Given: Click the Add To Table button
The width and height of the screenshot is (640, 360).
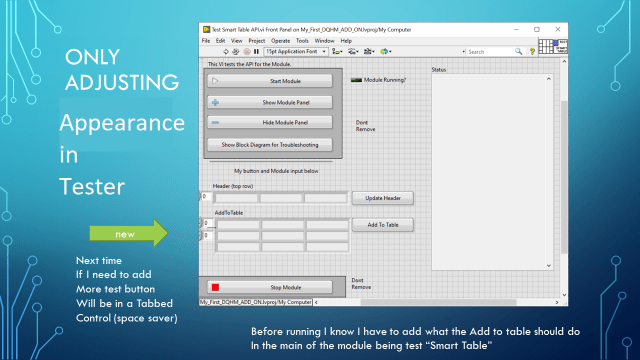Looking at the screenshot, I should coord(382,225).
